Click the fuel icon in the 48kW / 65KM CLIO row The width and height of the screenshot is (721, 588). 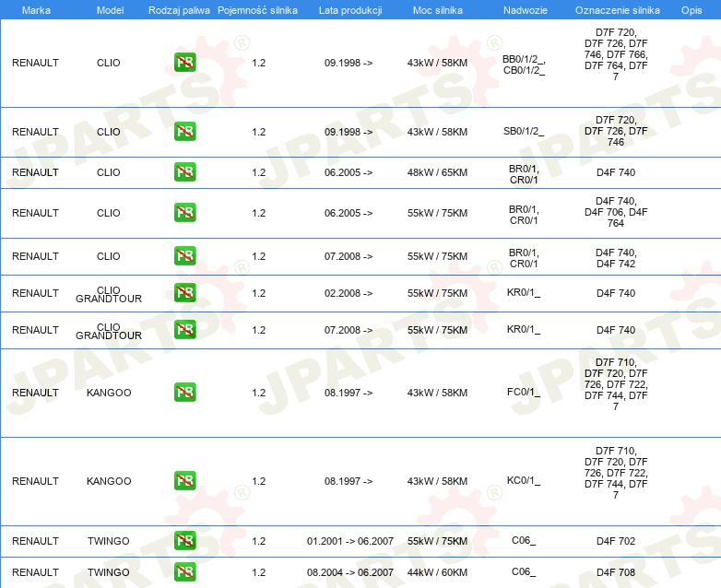pos(184,171)
